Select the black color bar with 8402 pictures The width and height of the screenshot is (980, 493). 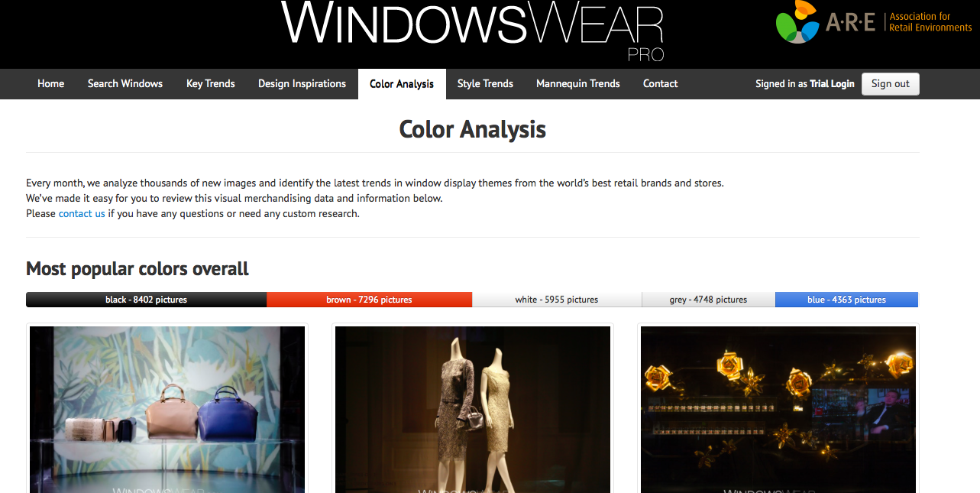pyautogui.click(x=146, y=300)
